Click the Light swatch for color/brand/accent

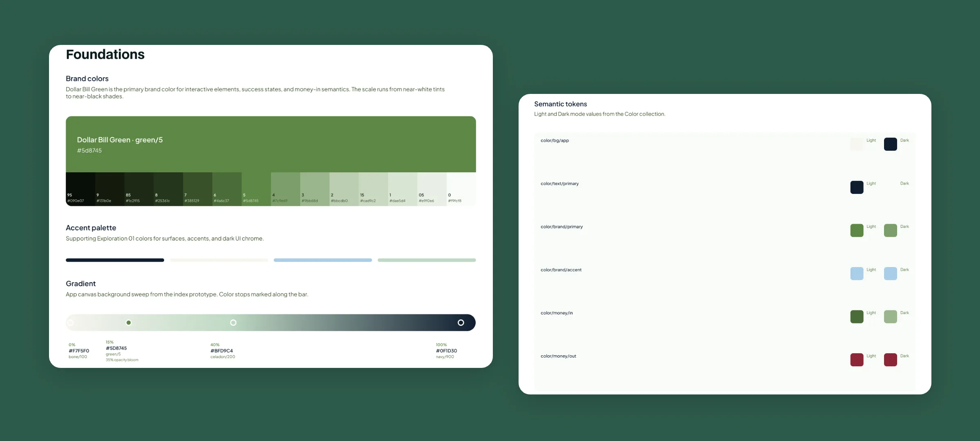[x=857, y=274]
